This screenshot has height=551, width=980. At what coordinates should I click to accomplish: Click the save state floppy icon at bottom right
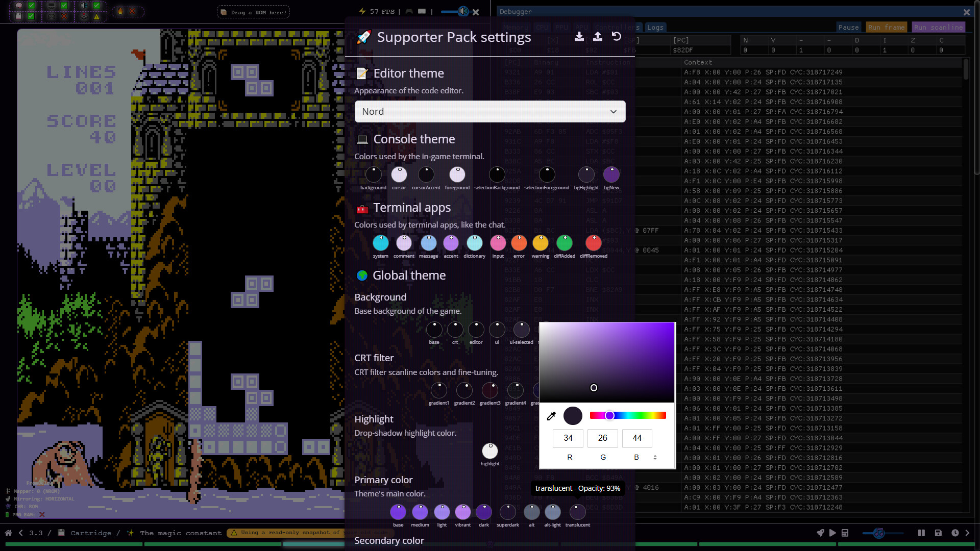938,533
